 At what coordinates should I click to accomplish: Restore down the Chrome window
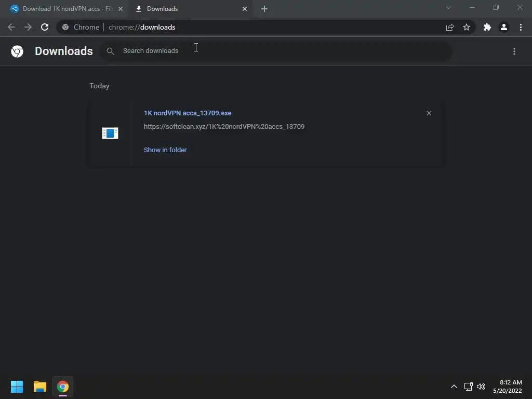point(496,7)
